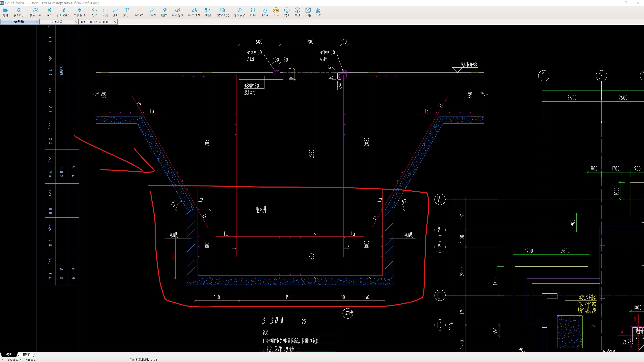The height and width of the screenshot is (362, 644).
Task: Click the 1500 bottom dimension
Action: pos(289,297)
